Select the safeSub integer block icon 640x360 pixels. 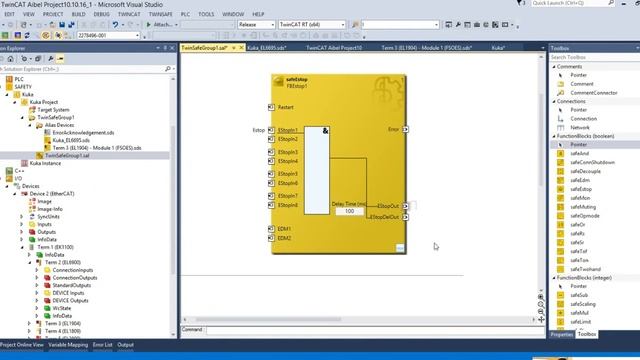pyautogui.click(x=560, y=295)
